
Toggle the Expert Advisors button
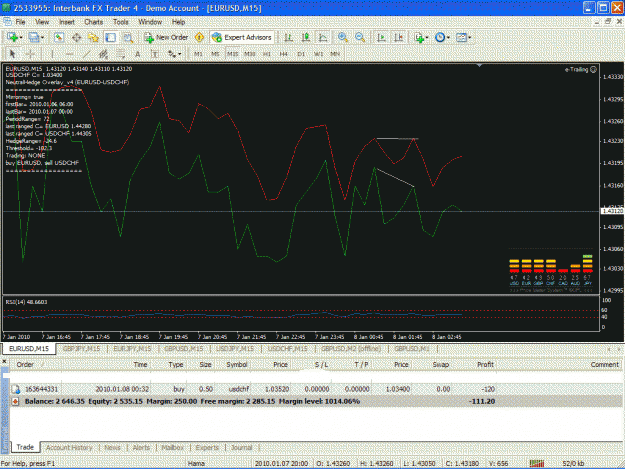242,37
